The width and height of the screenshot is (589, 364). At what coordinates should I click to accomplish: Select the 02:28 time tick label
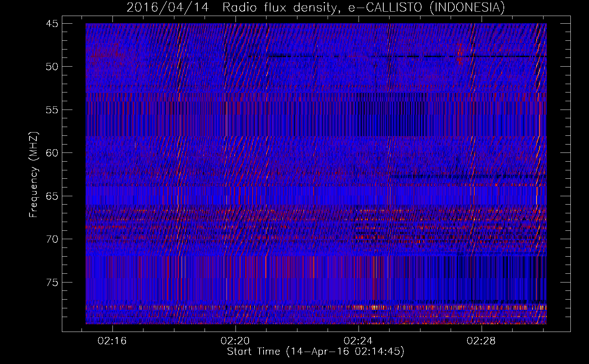coord(481,341)
